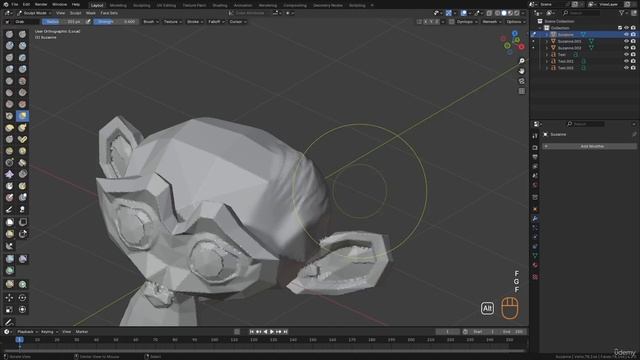Screen dimensions: 640x360
Task: Switch to rendered viewport shading
Action: point(517,13)
